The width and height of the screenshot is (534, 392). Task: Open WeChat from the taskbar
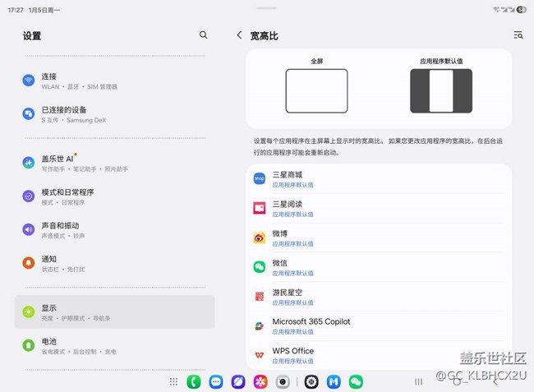[356, 381]
